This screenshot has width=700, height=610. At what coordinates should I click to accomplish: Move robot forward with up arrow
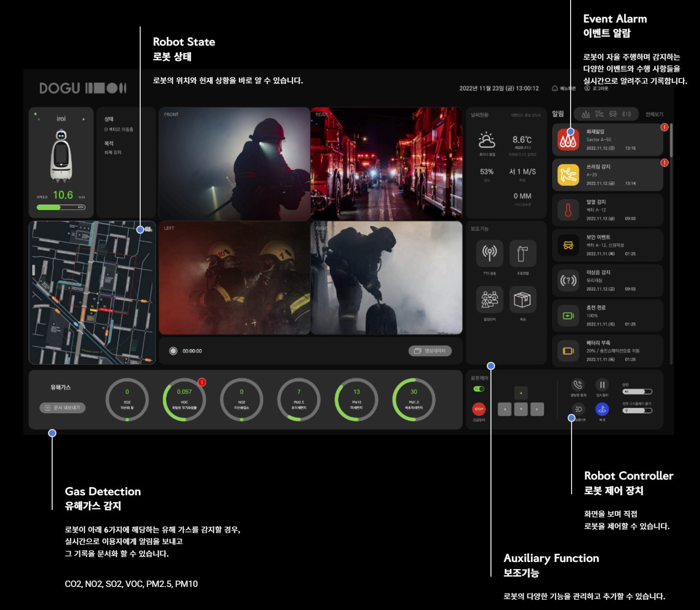click(x=521, y=393)
